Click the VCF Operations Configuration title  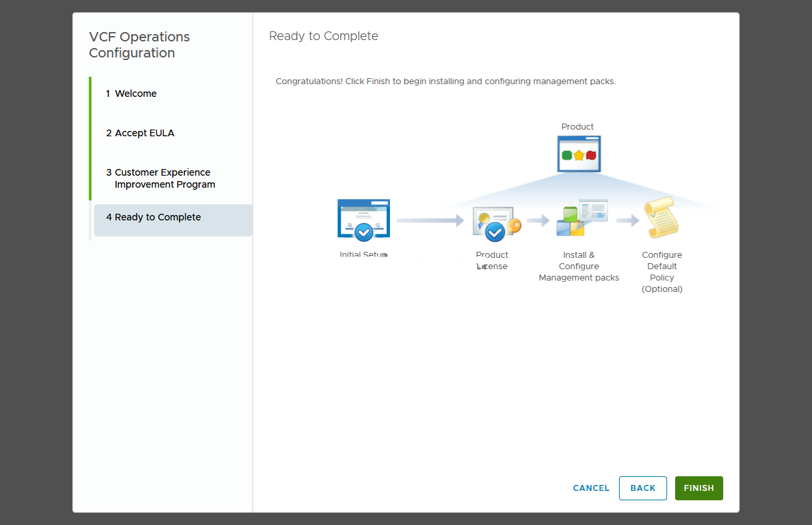point(140,45)
